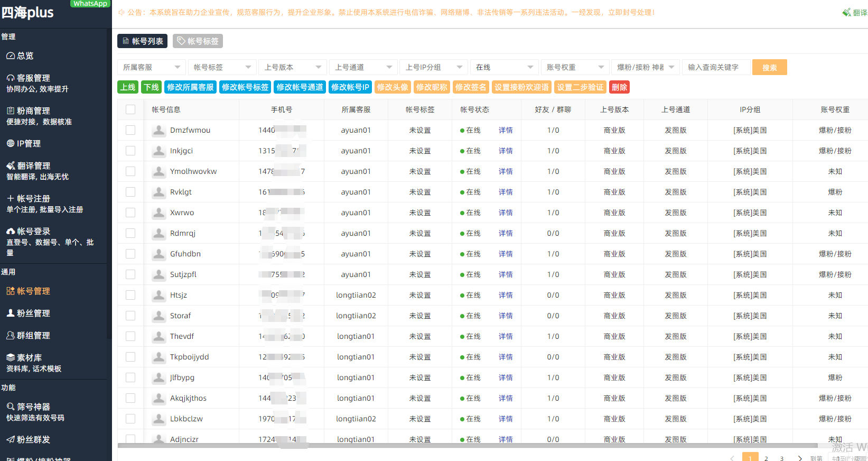This screenshot has width=868, height=461.
Task: Check the box for account Storaf
Action: coord(130,316)
